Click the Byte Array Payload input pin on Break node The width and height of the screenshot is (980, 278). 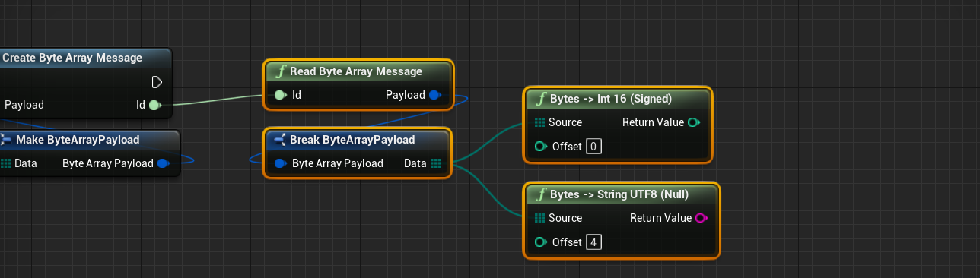pos(280,163)
